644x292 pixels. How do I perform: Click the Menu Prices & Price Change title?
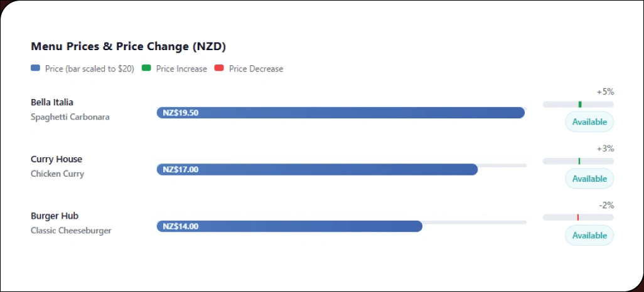pos(128,47)
